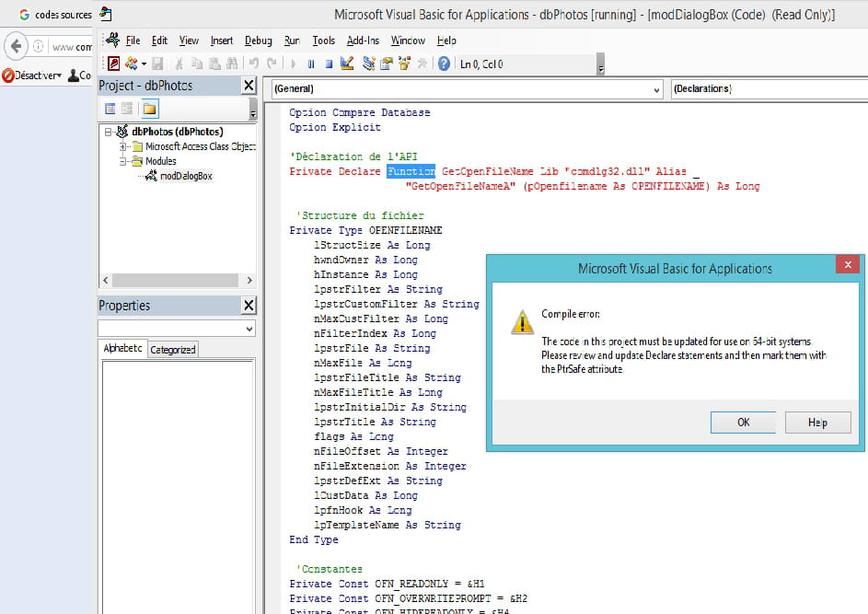Viewport: 868px width, 614px height.
Task: Open the Add-Ins menu
Action: [x=364, y=41]
